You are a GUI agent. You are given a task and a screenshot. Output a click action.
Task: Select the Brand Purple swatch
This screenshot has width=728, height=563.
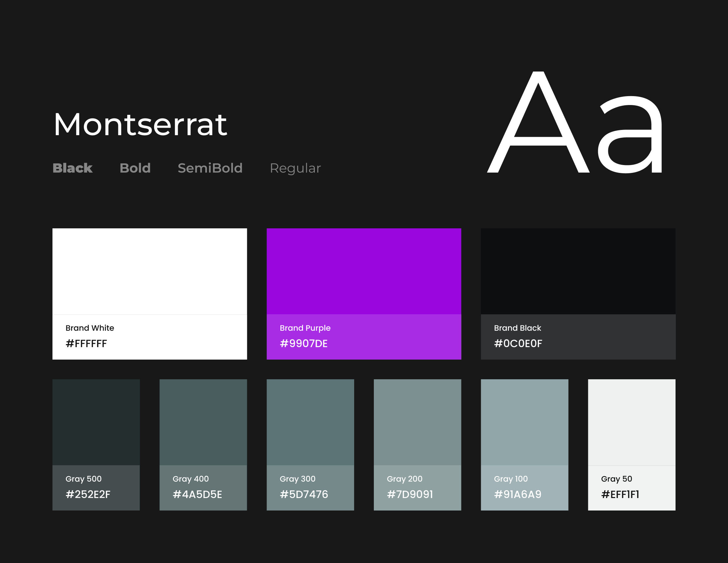[364, 271]
